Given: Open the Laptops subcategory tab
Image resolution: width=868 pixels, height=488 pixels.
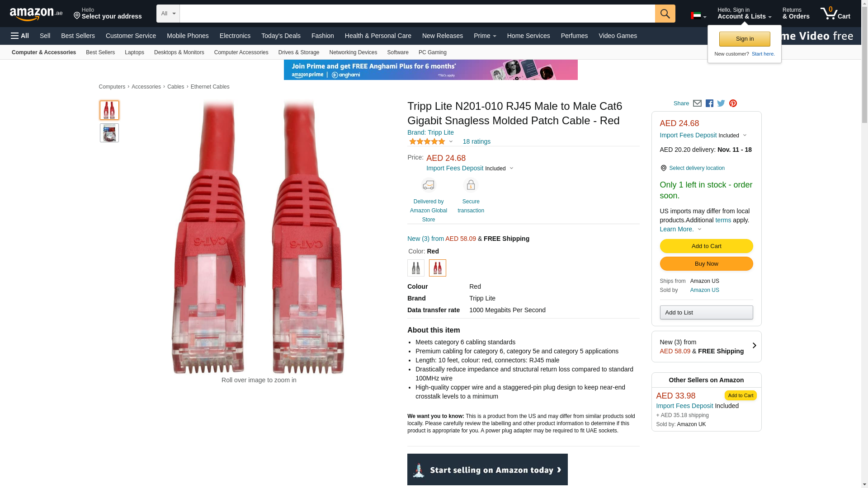Looking at the screenshot, I should (x=134, y=52).
